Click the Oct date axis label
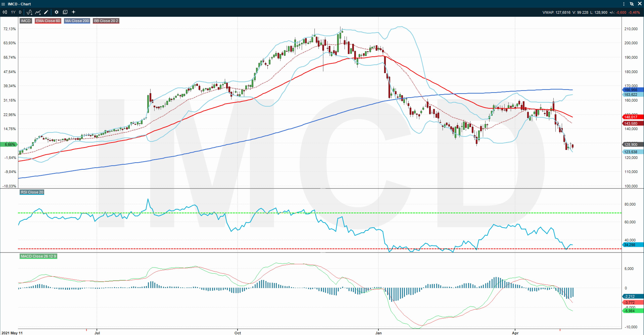 coord(238,333)
